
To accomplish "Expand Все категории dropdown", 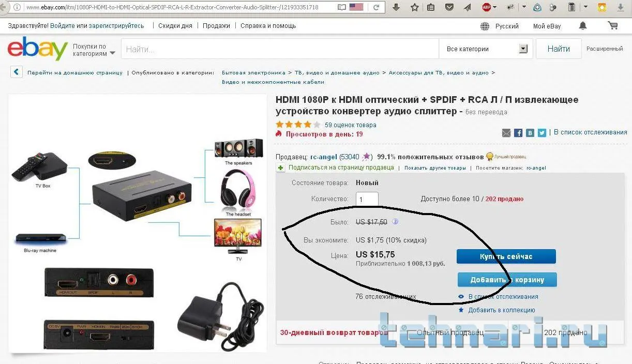I will click(486, 49).
